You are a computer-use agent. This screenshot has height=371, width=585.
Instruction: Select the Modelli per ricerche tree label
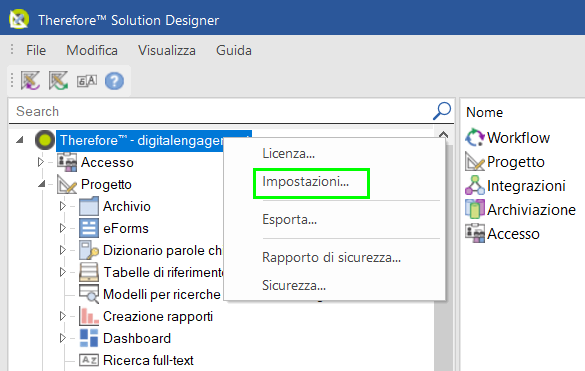162,294
